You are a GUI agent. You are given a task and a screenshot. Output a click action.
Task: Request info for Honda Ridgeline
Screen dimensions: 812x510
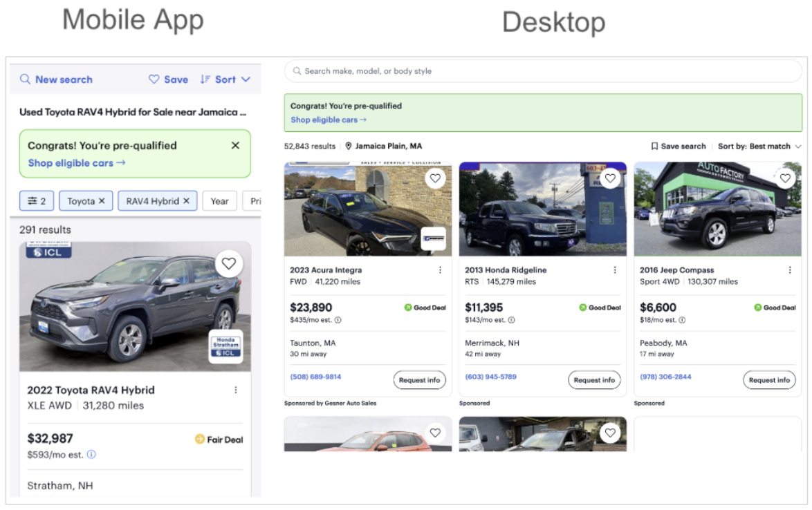(594, 379)
